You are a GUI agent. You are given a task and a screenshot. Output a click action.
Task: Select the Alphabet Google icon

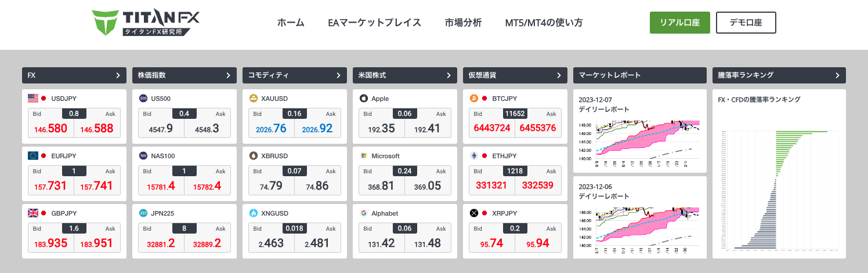tap(364, 213)
